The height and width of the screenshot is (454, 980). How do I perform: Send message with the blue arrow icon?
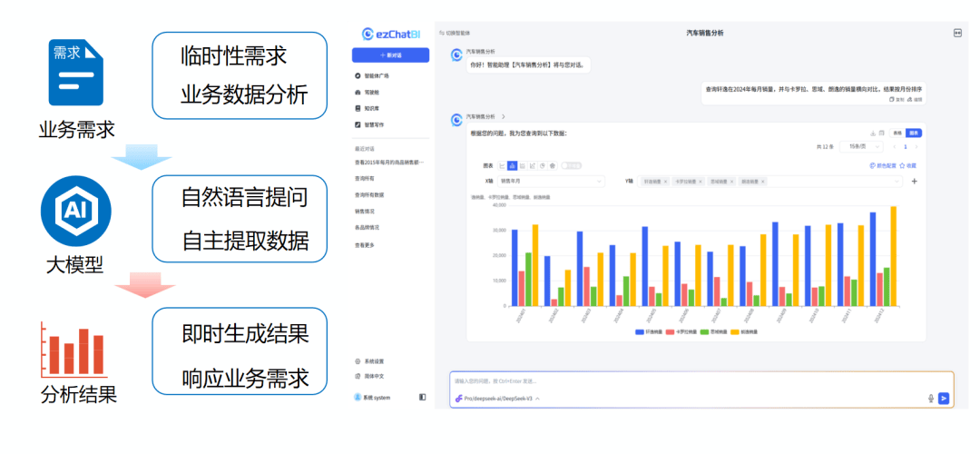click(x=944, y=398)
